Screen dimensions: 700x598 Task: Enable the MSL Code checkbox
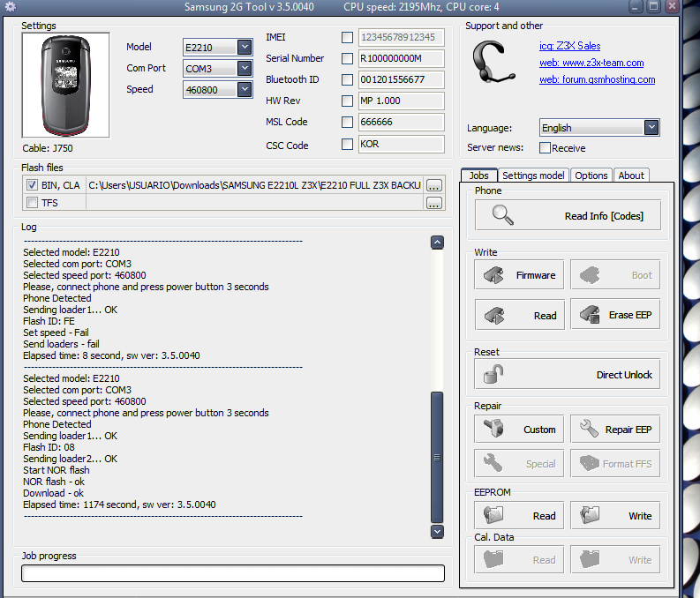[347, 122]
